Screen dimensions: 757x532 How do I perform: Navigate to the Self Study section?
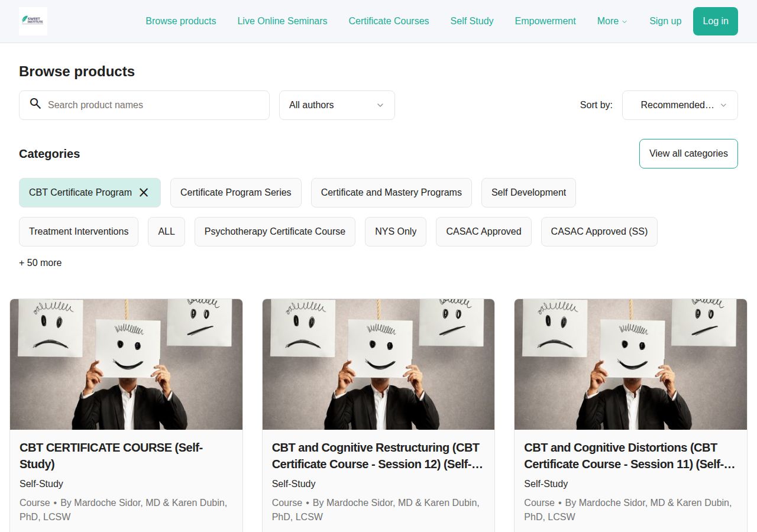(472, 21)
